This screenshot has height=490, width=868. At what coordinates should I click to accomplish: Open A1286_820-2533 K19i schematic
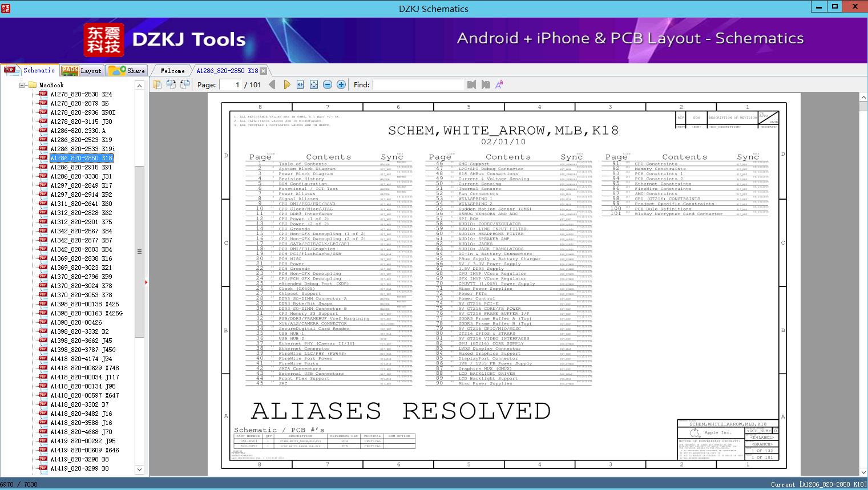click(x=83, y=149)
